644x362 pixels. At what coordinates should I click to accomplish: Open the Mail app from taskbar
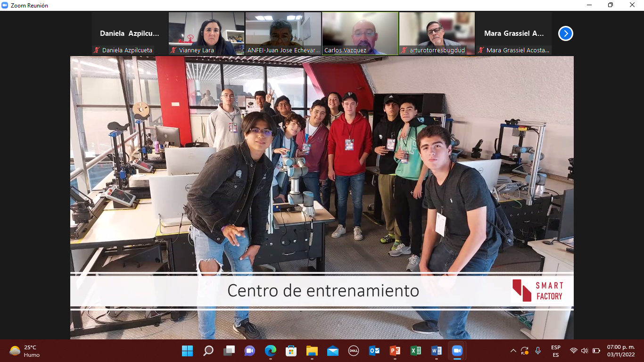coord(332,351)
